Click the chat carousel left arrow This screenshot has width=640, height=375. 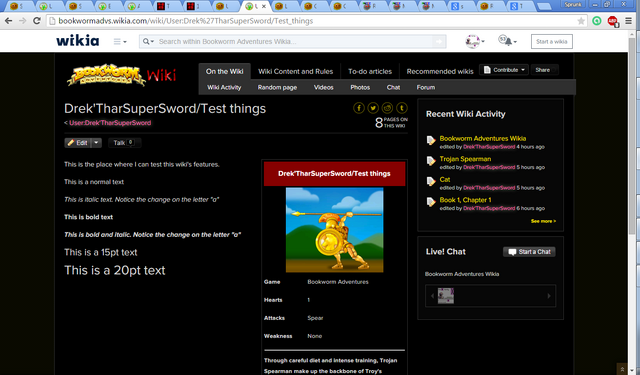pyautogui.click(x=432, y=296)
